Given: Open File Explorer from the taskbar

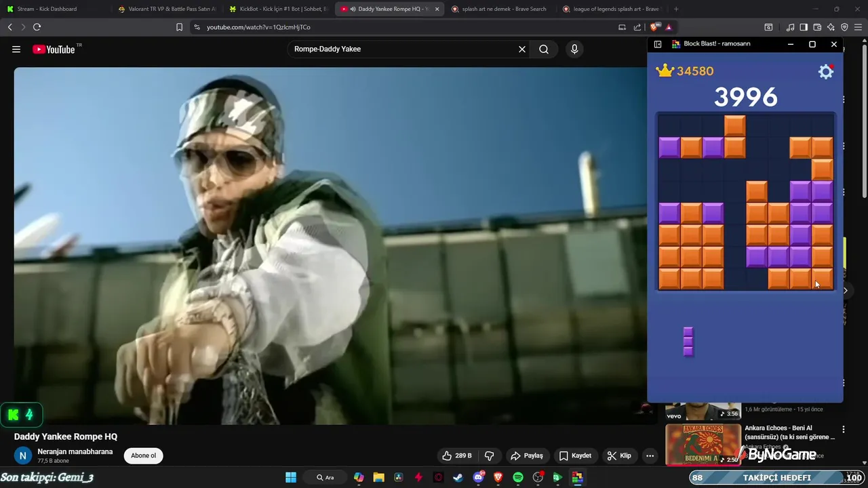Looking at the screenshot, I should point(378,477).
